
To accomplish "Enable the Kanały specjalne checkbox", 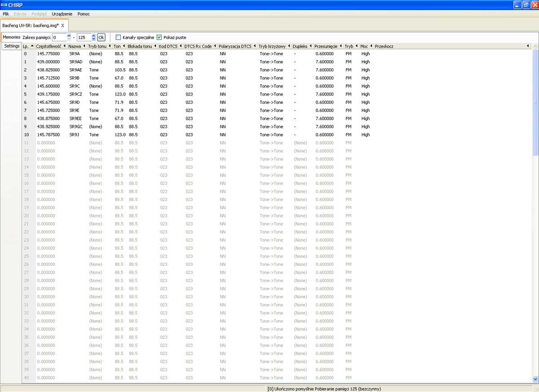I will click(x=119, y=37).
